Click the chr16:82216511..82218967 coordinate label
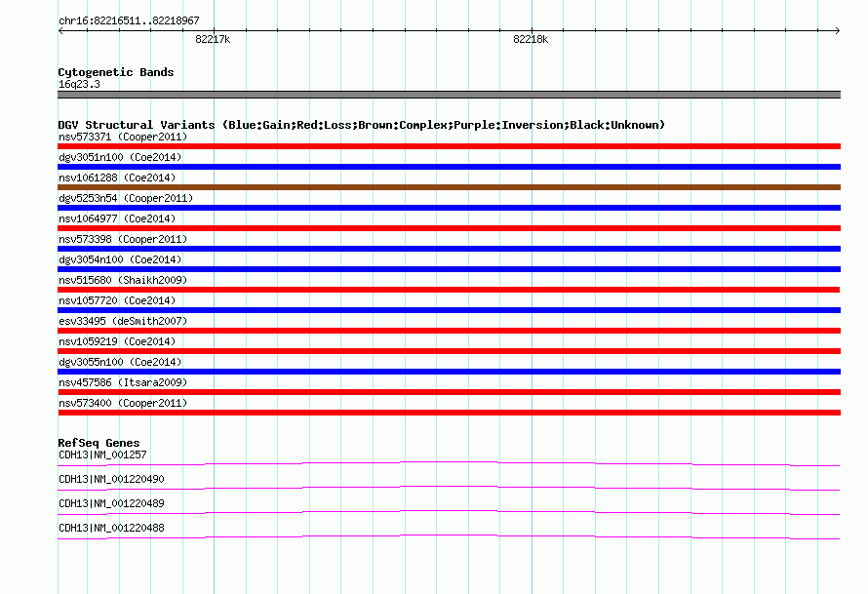This screenshot has height=594, width=868. 129,20
